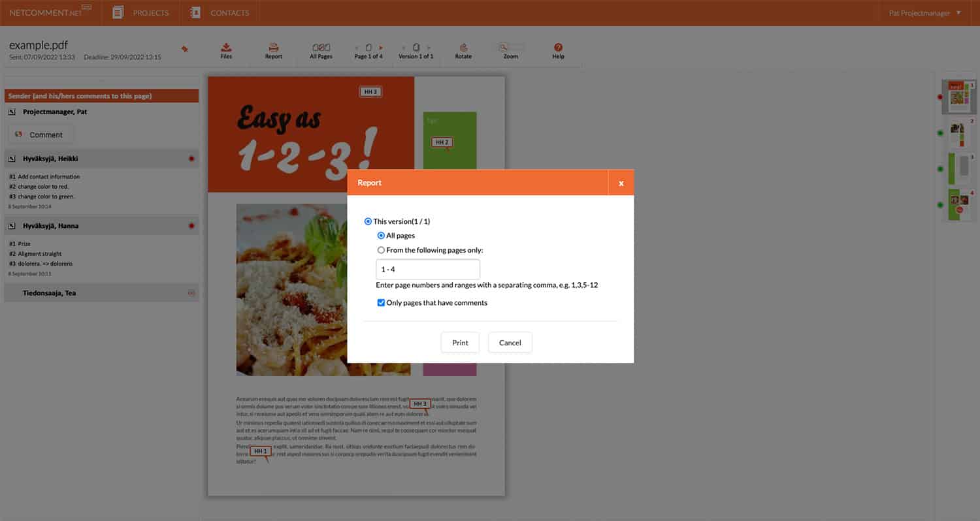
Task: Click the Zoom magnifier icon
Action: tap(503, 47)
